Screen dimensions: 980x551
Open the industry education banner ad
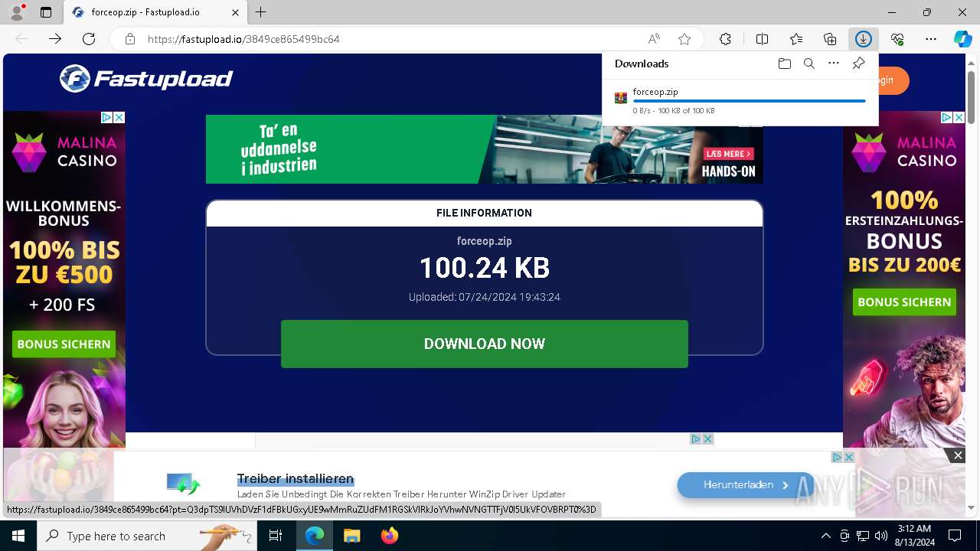[x=484, y=149]
